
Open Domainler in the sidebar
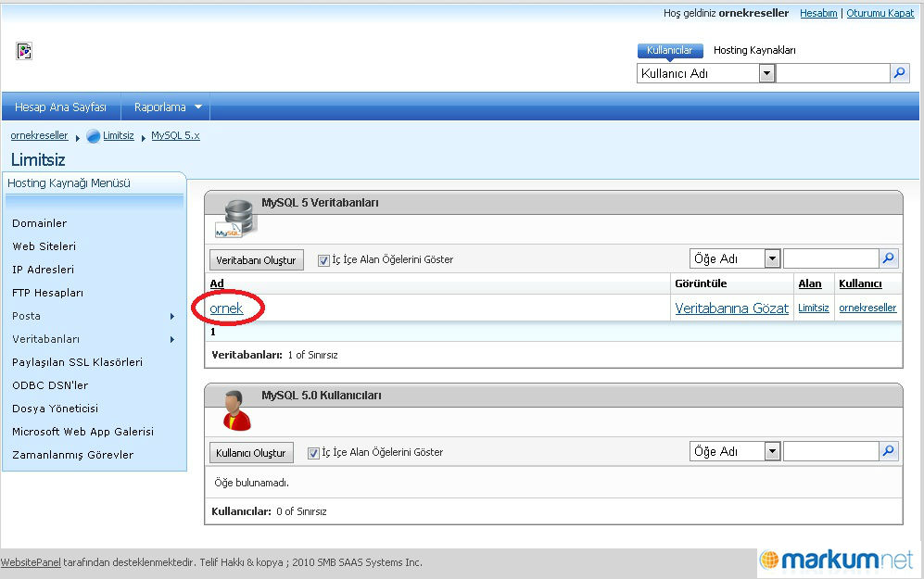(40, 223)
